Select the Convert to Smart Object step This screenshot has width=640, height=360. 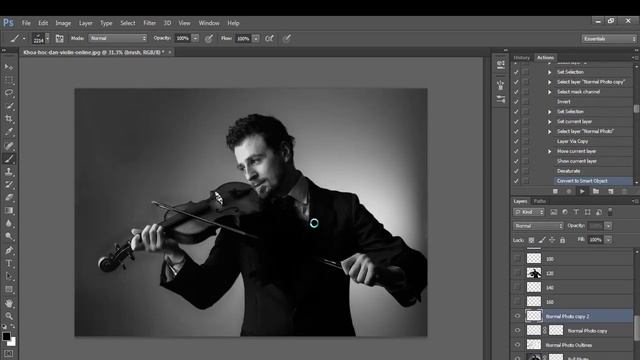pyautogui.click(x=582, y=181)
